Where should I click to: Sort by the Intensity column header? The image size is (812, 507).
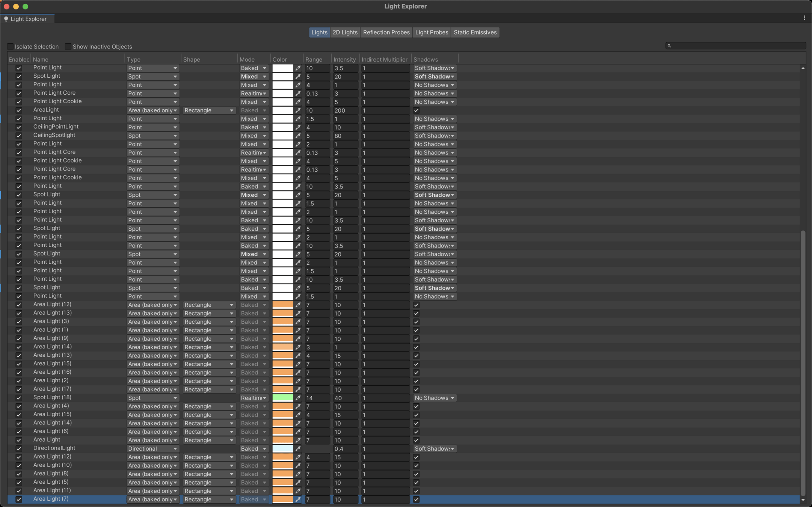(344, 59)
